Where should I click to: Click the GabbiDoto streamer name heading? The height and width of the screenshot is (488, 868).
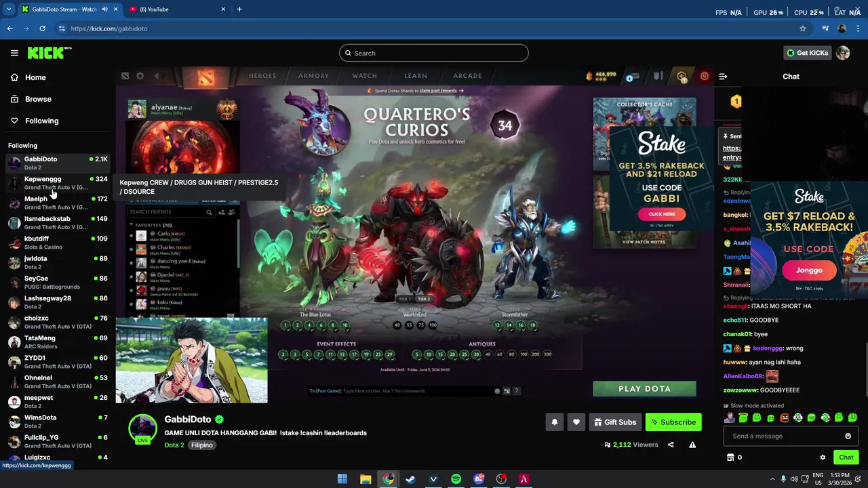pyautogui.click(x=188, y=420)
